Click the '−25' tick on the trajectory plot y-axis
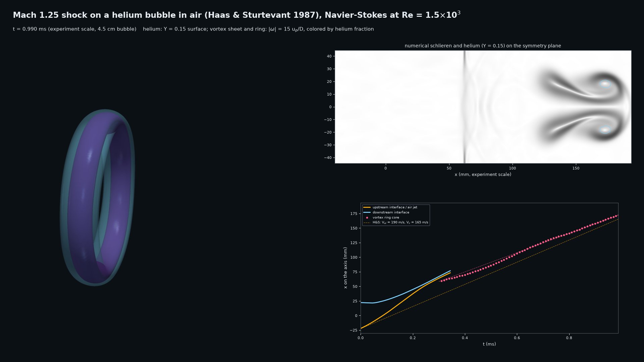This screenshot has width=644, height=362. coord(354,330)
